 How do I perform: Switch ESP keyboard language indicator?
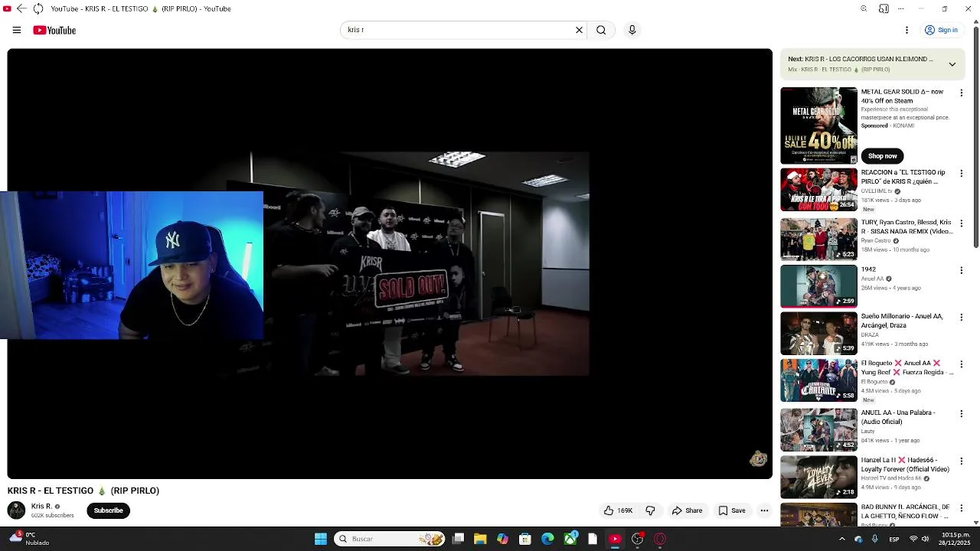click(x=894, y=539)
